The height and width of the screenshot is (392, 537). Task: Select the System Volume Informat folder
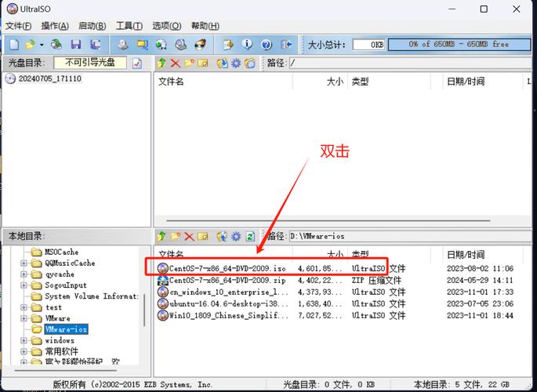(92, 296)
